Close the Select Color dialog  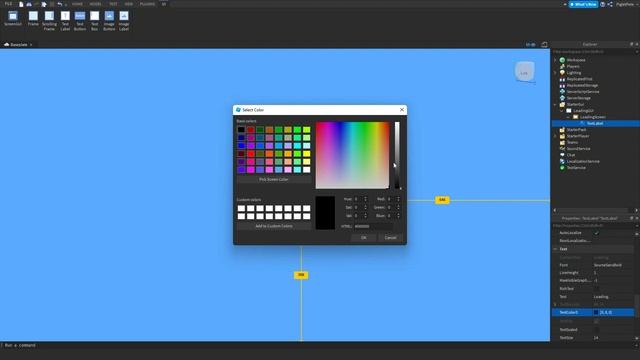402,110
